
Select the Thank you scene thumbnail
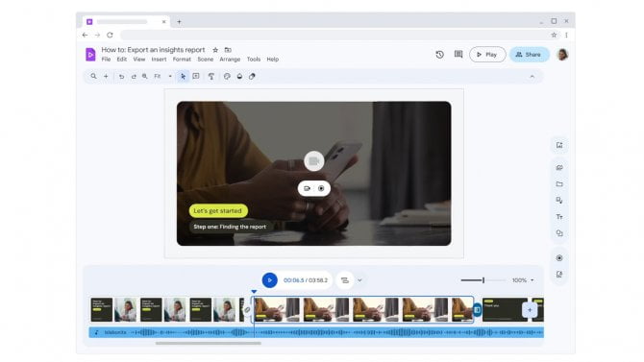tap(505, 310)
